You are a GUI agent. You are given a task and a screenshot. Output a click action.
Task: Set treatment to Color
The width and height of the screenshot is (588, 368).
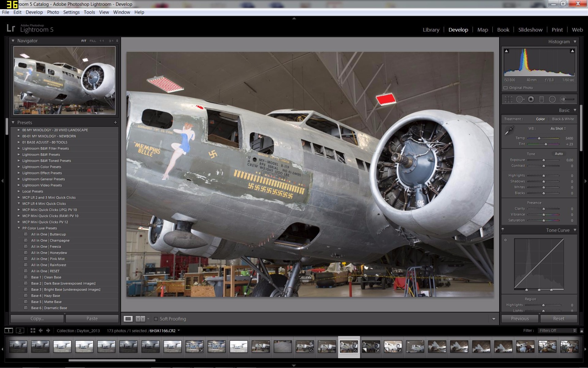pyautogui.click(x=540, y=119)
